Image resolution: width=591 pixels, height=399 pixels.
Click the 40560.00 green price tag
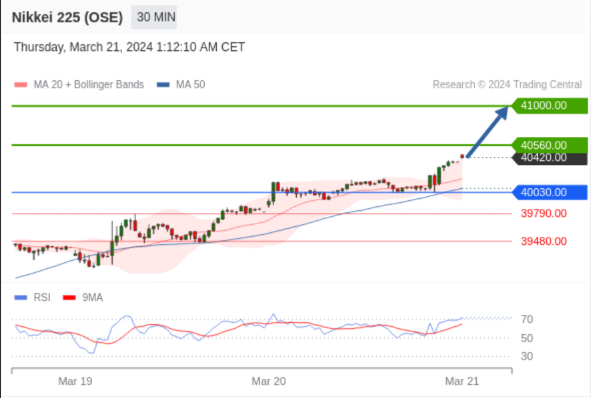(549, 145)
